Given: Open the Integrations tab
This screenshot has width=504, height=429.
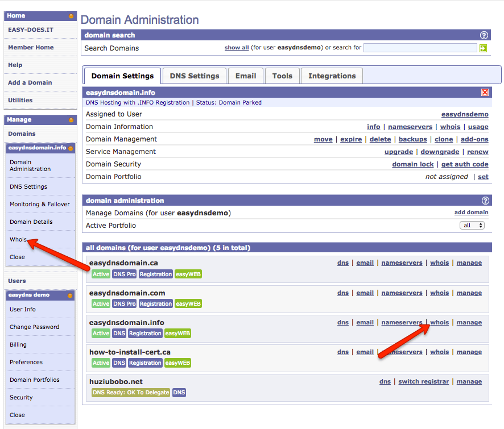Looking at the screenshot, I should click(x=332, y=76).
